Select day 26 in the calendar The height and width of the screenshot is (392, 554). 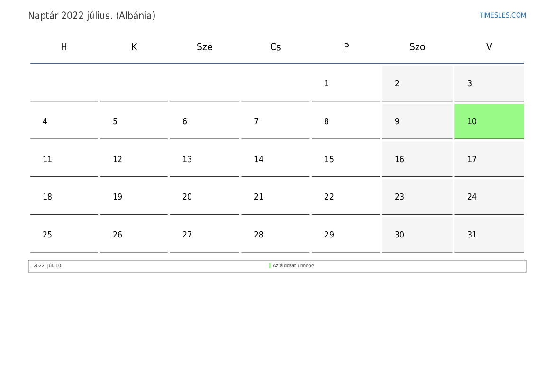(x=118, y=235)
